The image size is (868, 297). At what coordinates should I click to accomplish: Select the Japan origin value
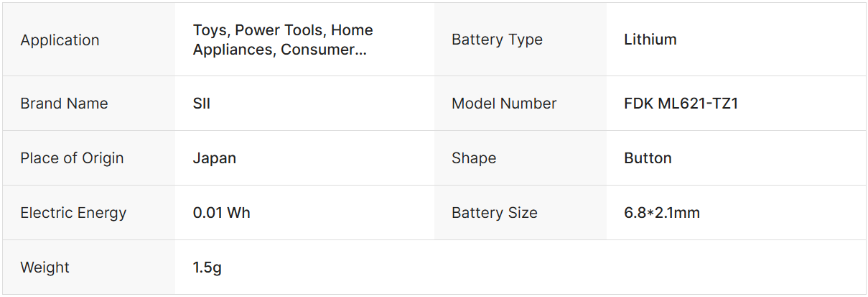tap(215, 158)
